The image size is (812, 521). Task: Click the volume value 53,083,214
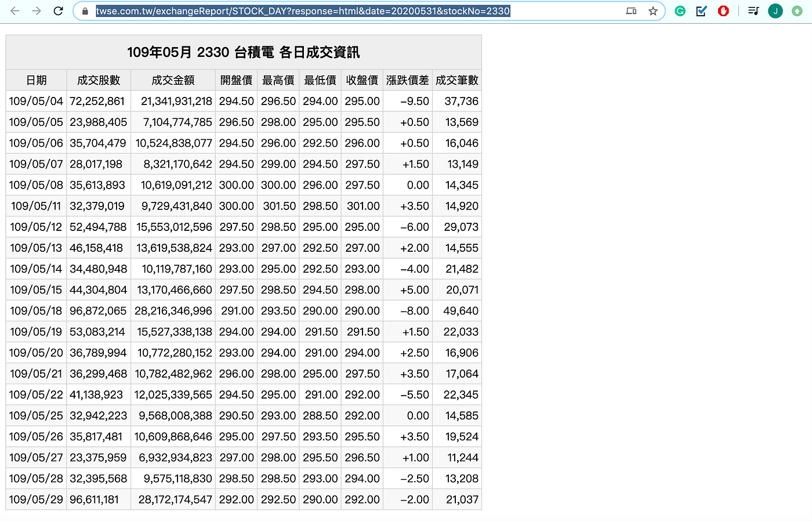click(x=97, y=332)
